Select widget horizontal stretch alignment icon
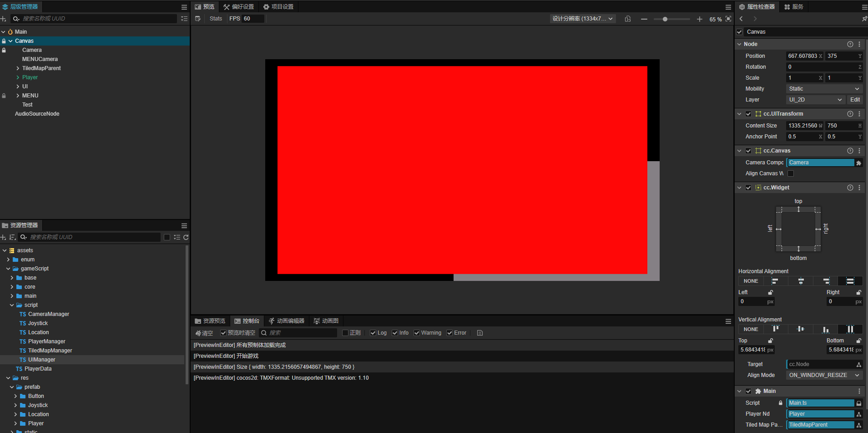 click(x=850, y=281)
